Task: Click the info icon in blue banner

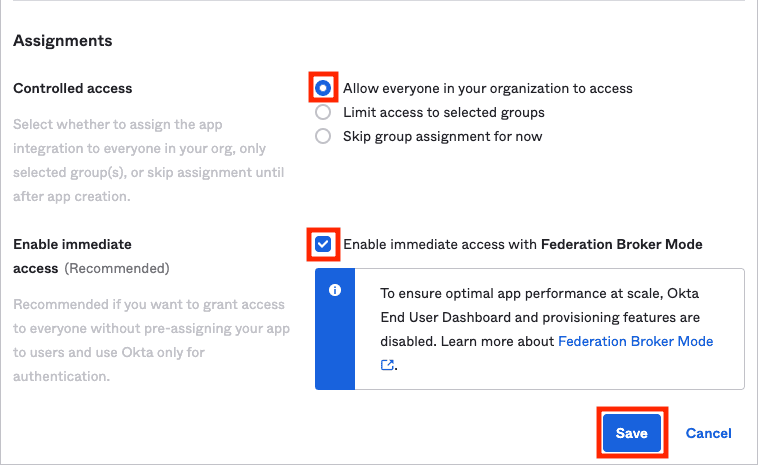Action: 335,290
